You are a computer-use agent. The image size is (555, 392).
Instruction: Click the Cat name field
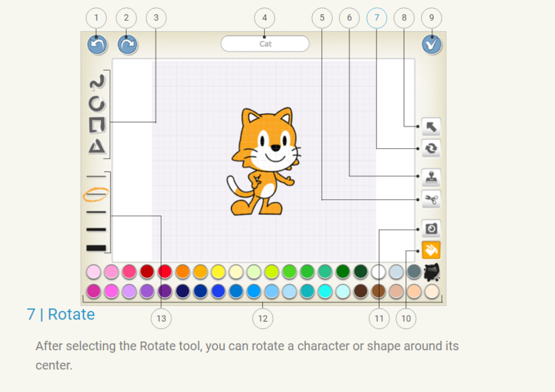[265, 44]
